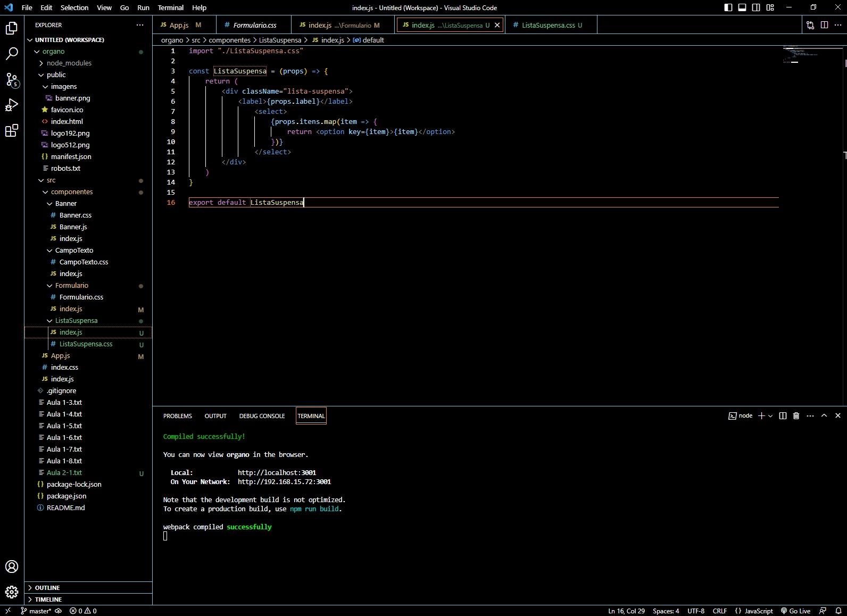Open the Terminal menu
Viewport: 847px width, 616px height.
[171, 7]
